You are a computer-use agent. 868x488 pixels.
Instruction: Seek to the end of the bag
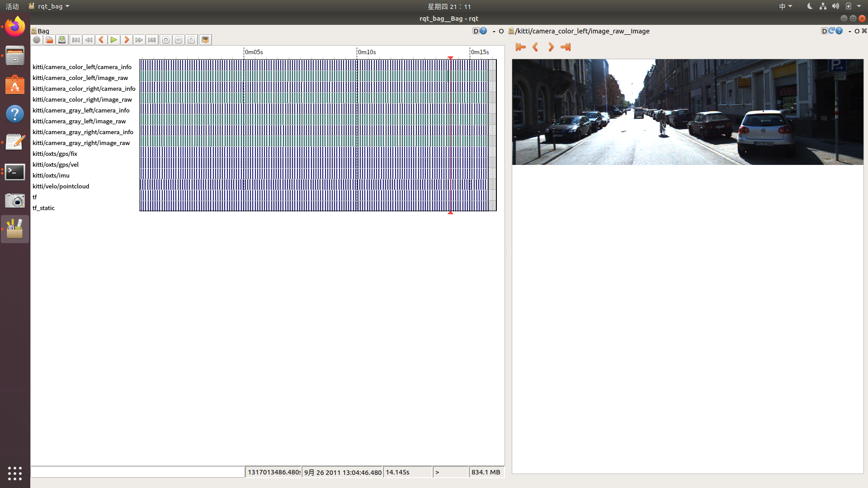[152, 40]
